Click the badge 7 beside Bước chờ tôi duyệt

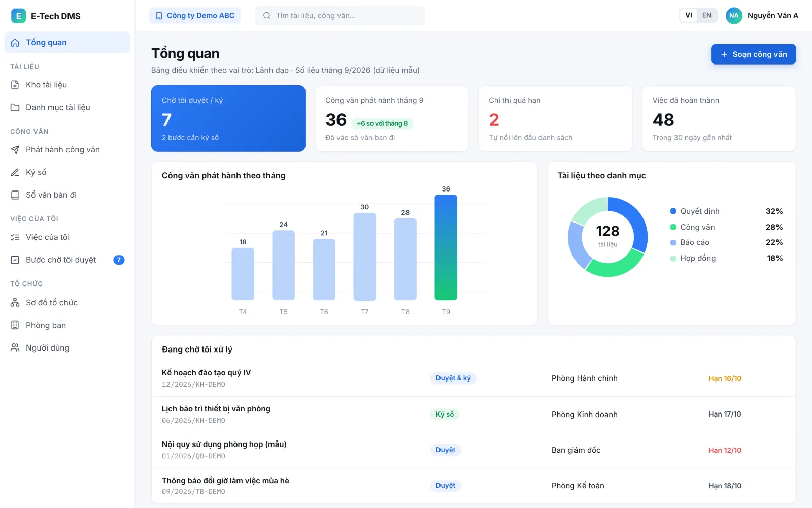(119, 260)
